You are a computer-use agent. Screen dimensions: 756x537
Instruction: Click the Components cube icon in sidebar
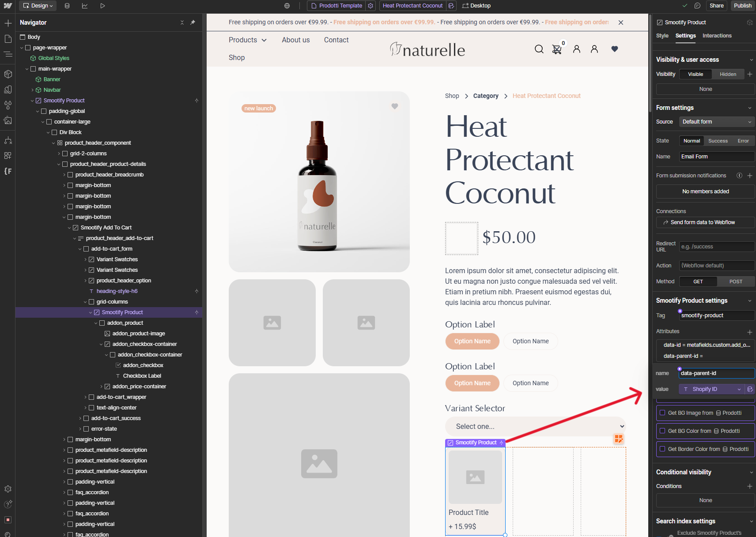(x=8, y=74)
